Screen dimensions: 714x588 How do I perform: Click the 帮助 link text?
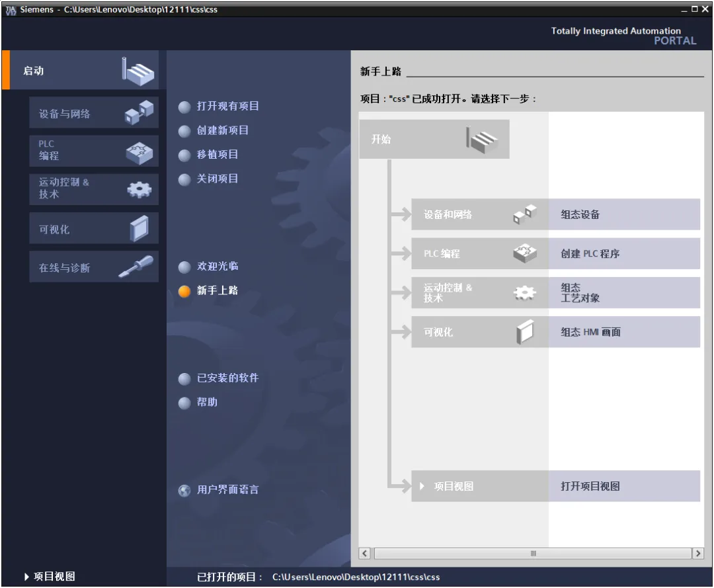pyautogui.click(x=207, y=402)
